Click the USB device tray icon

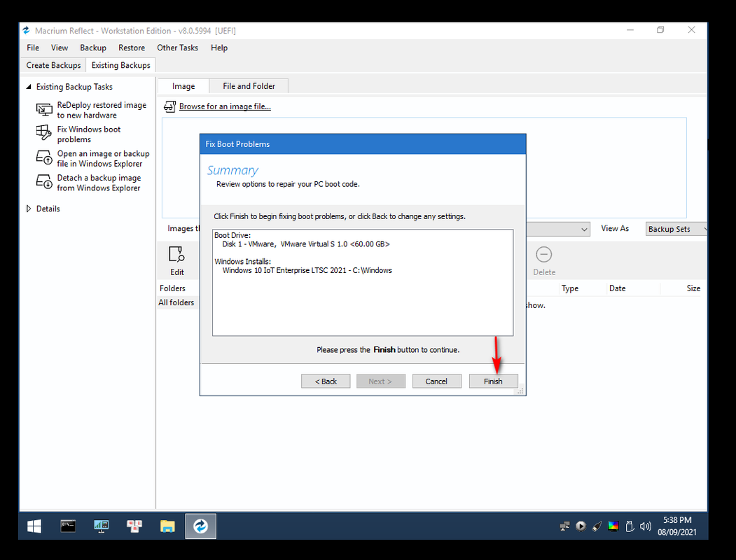[x=630, y=526]
